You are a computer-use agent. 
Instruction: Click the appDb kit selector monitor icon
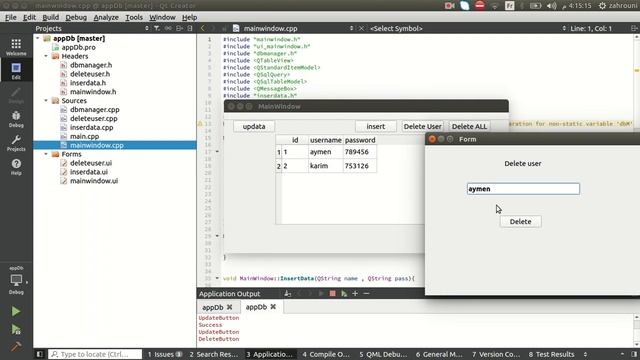(x=16, y=280)
